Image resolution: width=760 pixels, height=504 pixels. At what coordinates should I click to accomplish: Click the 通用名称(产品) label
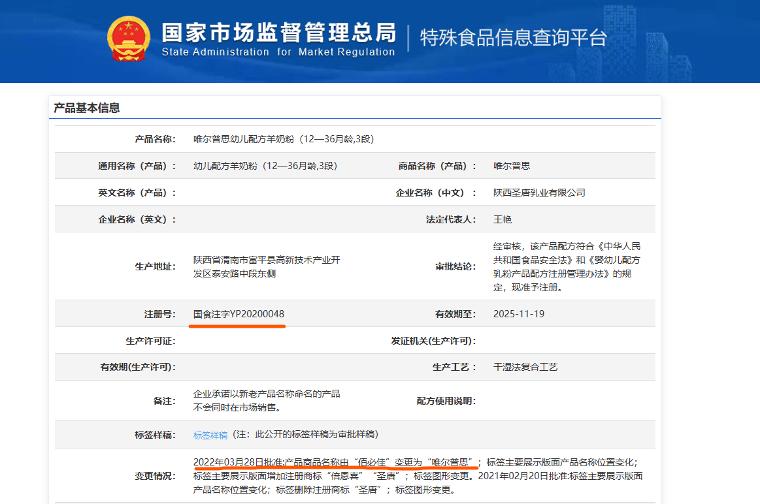[x=137, y=166]
